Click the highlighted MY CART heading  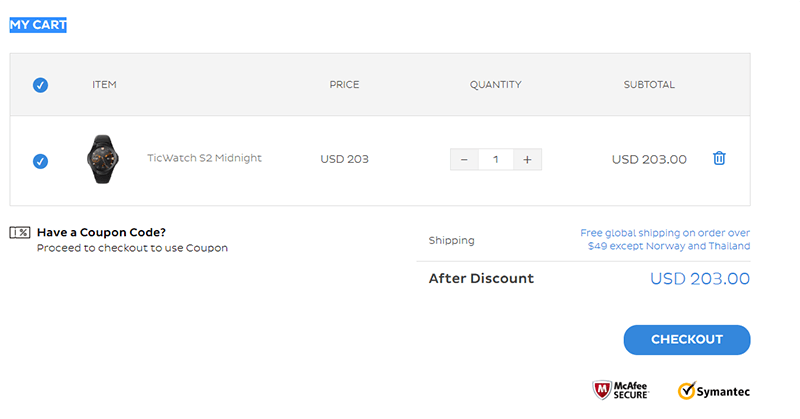pyautogui.click(x=38, y=25)
